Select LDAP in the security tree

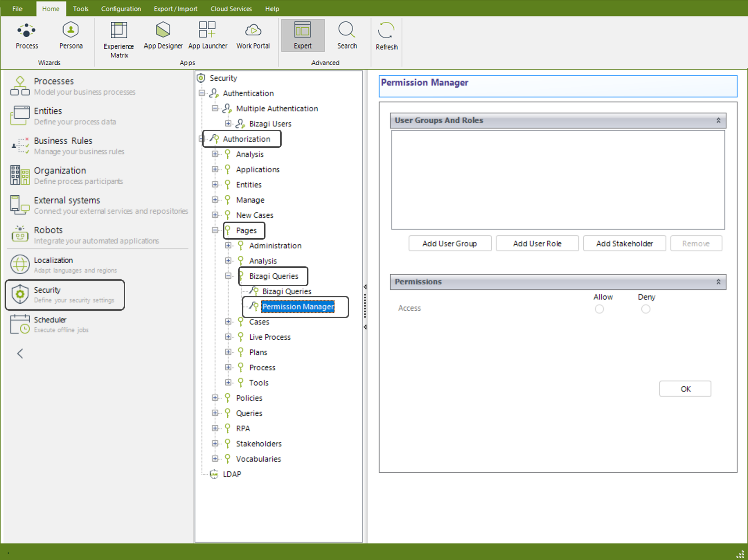click(x=232, y=474)
